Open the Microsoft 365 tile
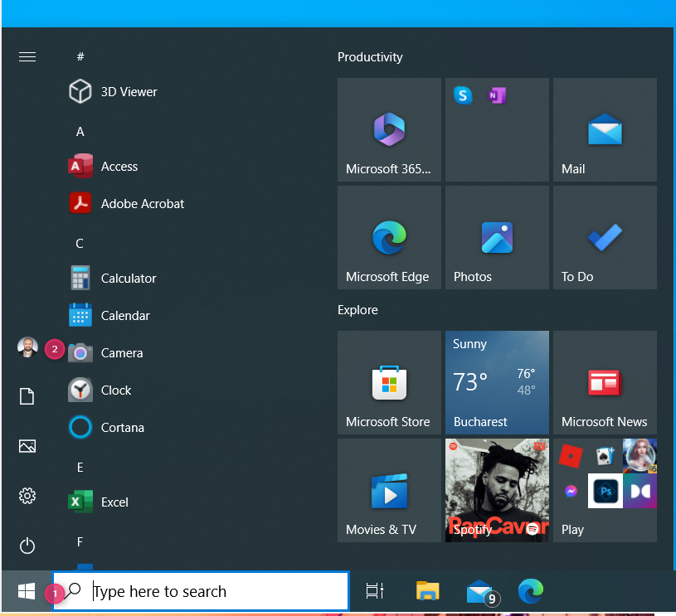The width and height of the screenshot is (676, 616). [x=389, y=130]
